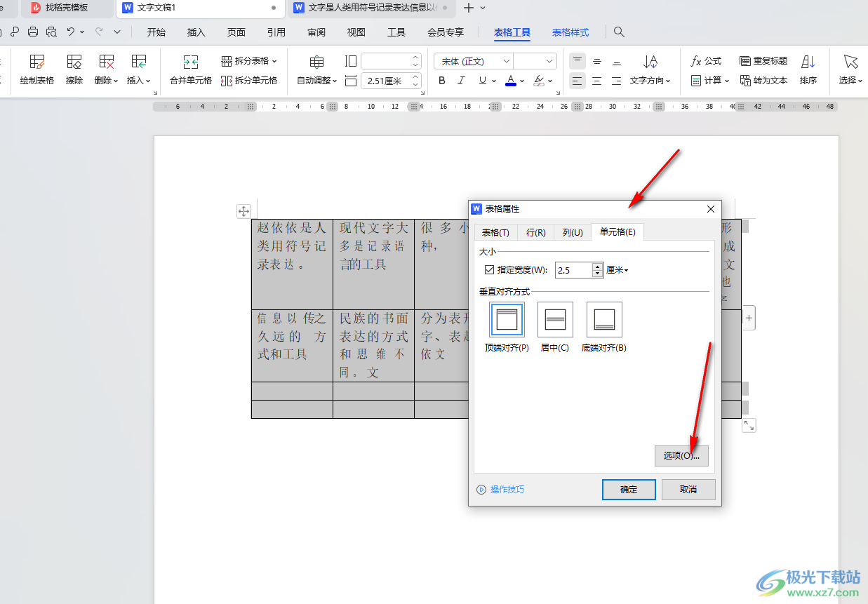Click the Print Preview icon
The image size is (868, 604).
(51, 32)
